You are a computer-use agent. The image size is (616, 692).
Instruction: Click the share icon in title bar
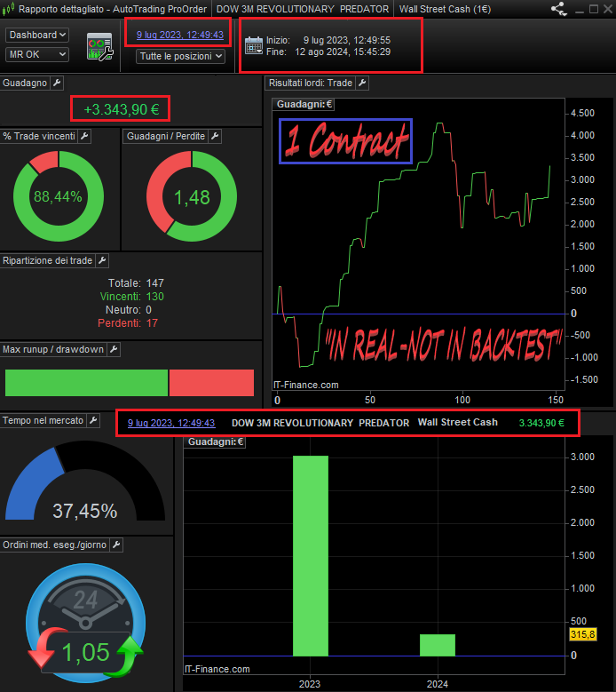point(559,9)
